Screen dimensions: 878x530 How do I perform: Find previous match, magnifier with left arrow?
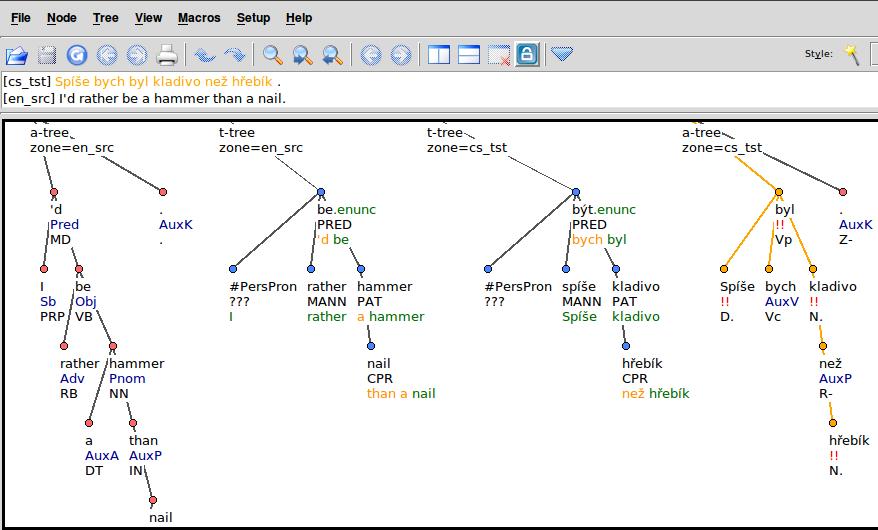click(x=333, y=55)
